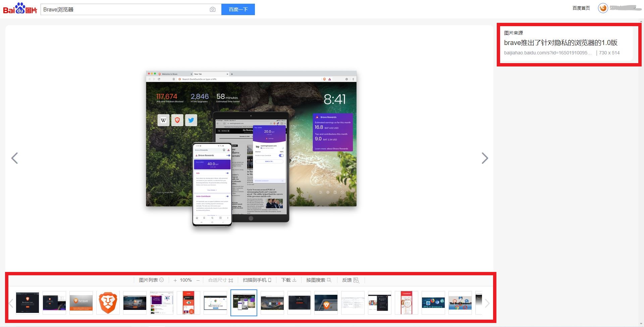
Task: Select the 'IPFS in browsers' thumbnail
Action: 433,303
